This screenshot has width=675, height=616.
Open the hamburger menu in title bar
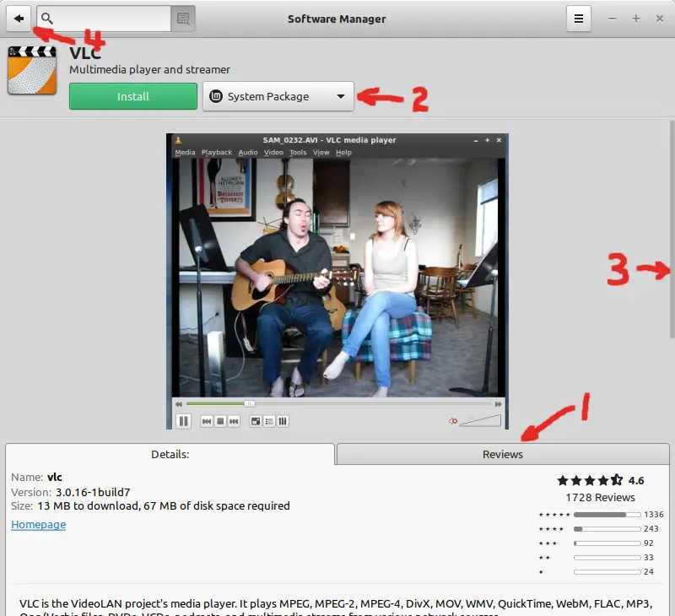tap(579, 19)
